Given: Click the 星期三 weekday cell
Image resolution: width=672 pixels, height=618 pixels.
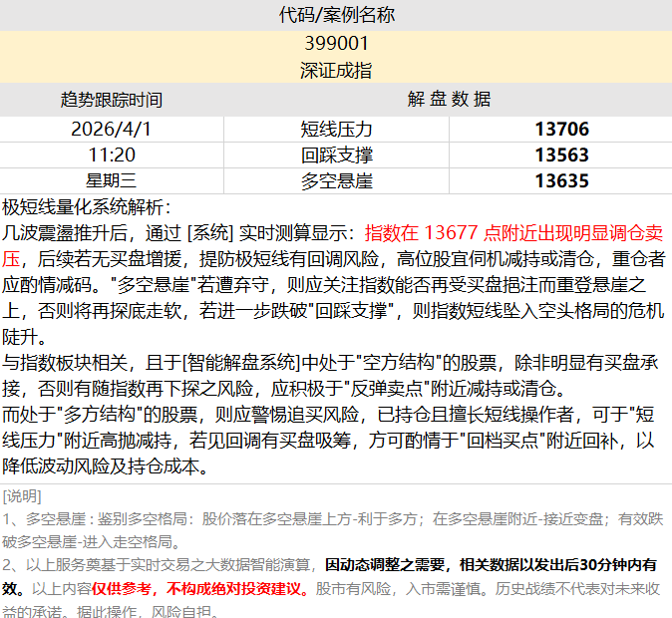Looking at the screenshot, I should pyautogui.click(x=112, y=180).
